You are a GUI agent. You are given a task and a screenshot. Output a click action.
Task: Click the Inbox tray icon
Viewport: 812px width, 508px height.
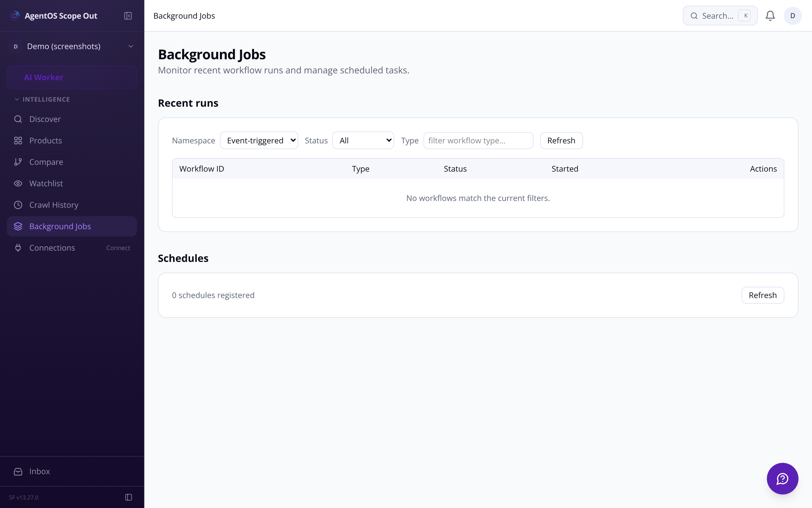click(x=18, y=471)
